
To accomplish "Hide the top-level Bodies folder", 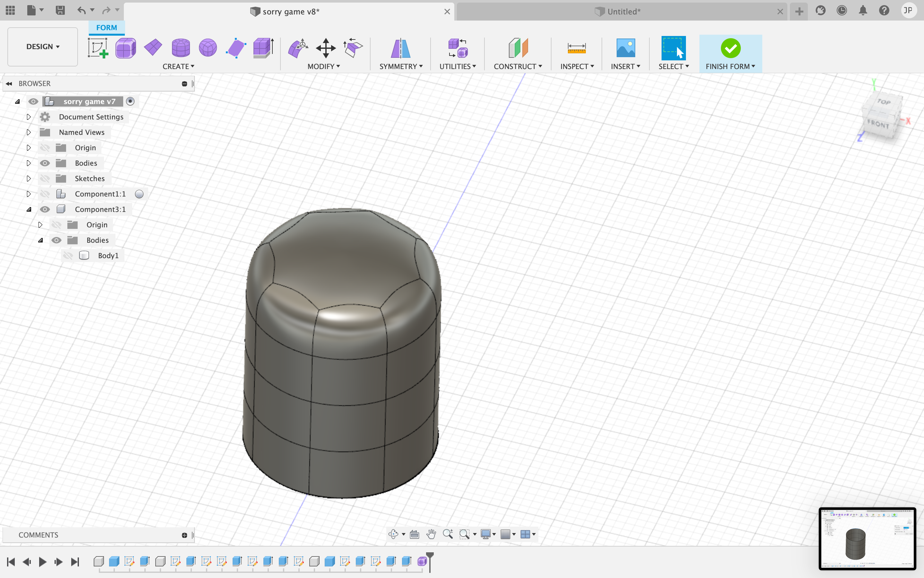I will click(x=45, y=163).
